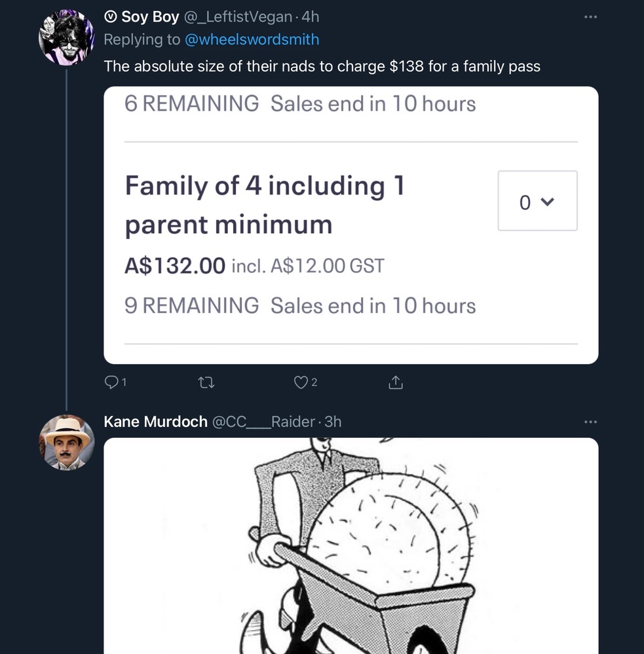This screenshot has height=654, width=644.
Task: Open Kane Murdoch's profile avatar
Action: point(66,443)
